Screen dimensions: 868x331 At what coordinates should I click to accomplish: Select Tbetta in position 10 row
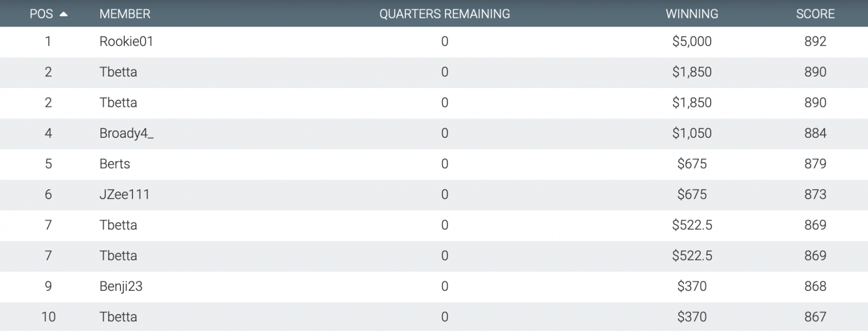click(118, 317)
